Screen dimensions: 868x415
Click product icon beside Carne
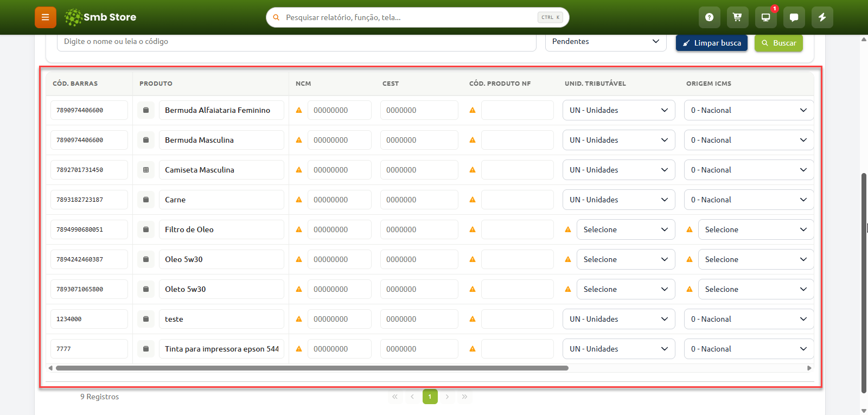146,200
